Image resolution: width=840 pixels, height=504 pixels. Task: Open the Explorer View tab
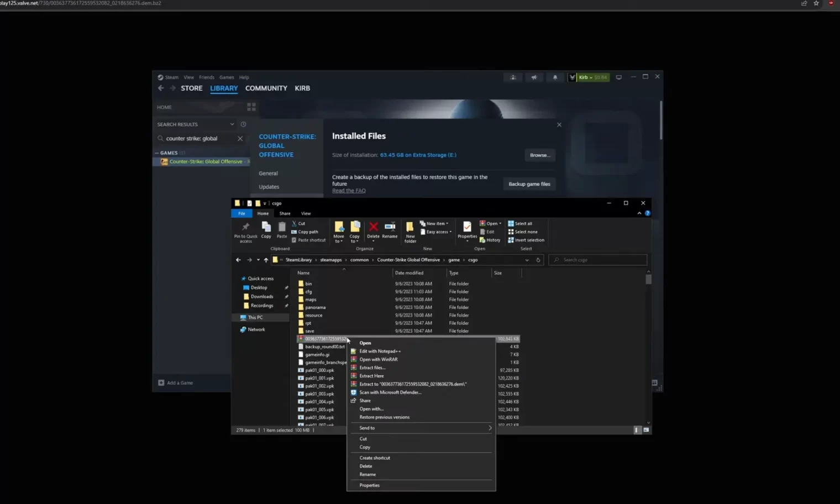pos(306,213)
